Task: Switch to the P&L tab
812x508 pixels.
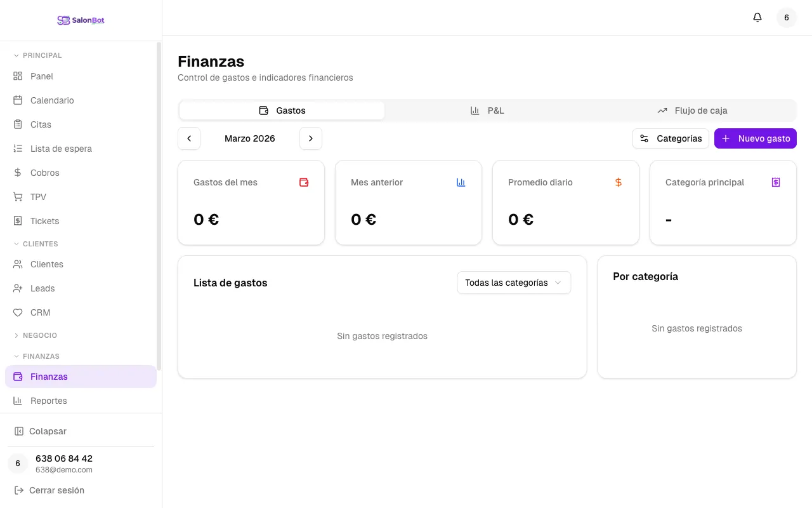Action: click(x=488, y=110)
